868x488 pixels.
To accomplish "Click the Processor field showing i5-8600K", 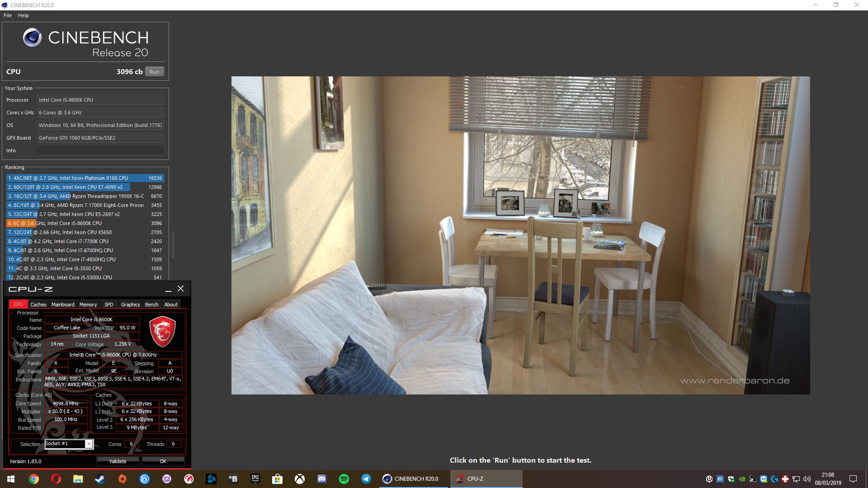I will pyautogui.click(x=100, y=100).
